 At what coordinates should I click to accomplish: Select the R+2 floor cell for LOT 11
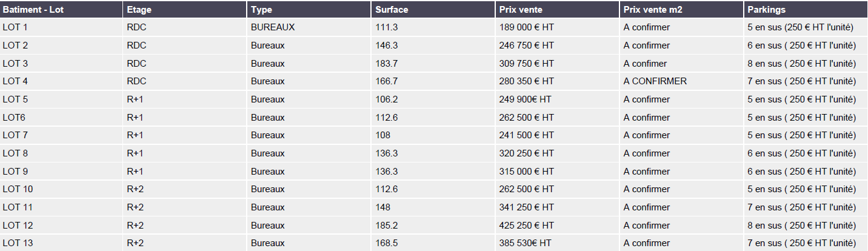click(135, 207)
